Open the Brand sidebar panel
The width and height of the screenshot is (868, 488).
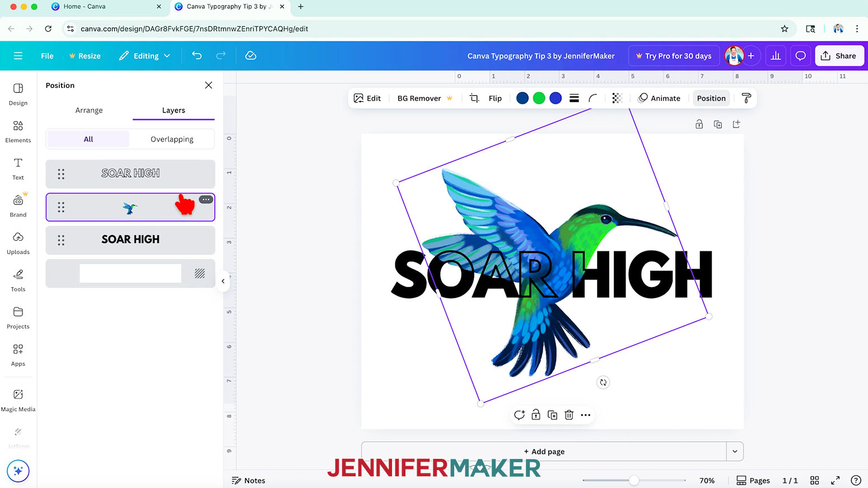coord(18,206)
